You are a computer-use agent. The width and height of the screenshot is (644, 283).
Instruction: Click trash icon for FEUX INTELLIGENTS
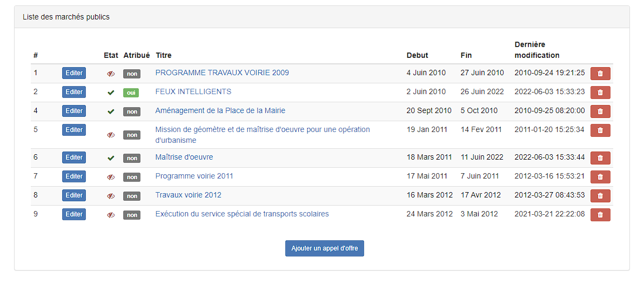point(600,93)
